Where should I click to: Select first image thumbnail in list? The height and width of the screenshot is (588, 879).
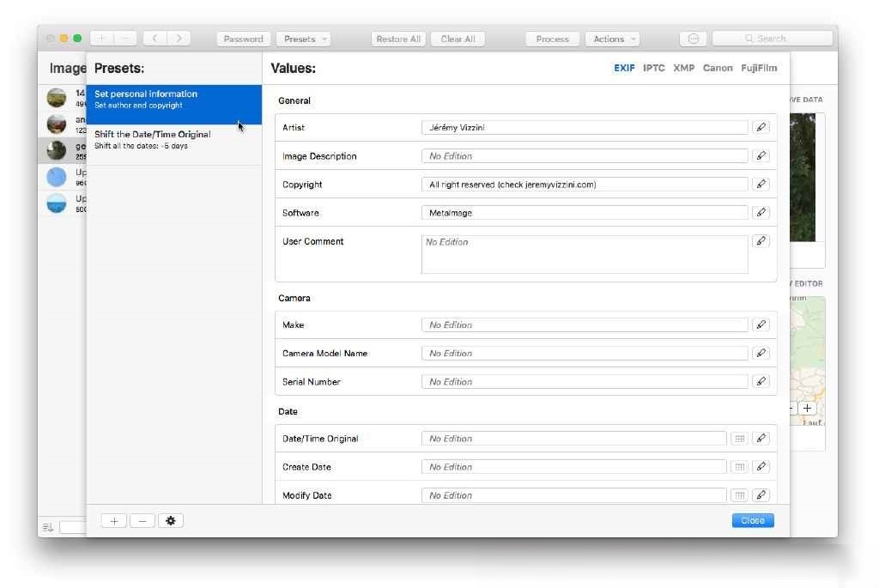coord(57,98)
